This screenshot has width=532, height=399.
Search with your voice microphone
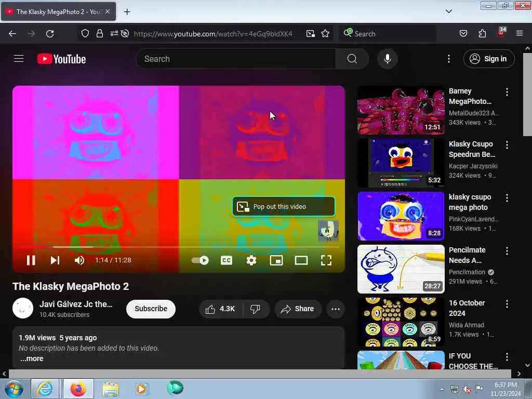click(388, 59)
